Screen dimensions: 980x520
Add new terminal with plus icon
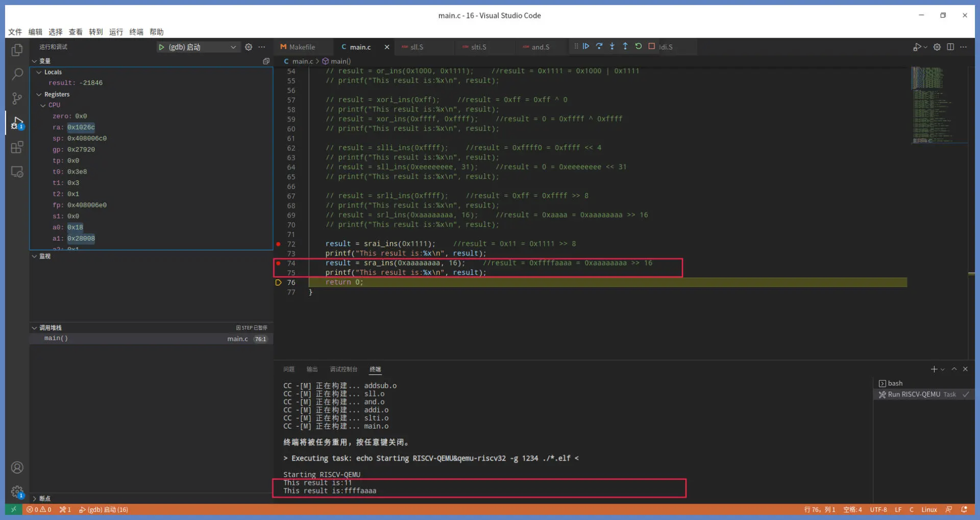point(934,369)
